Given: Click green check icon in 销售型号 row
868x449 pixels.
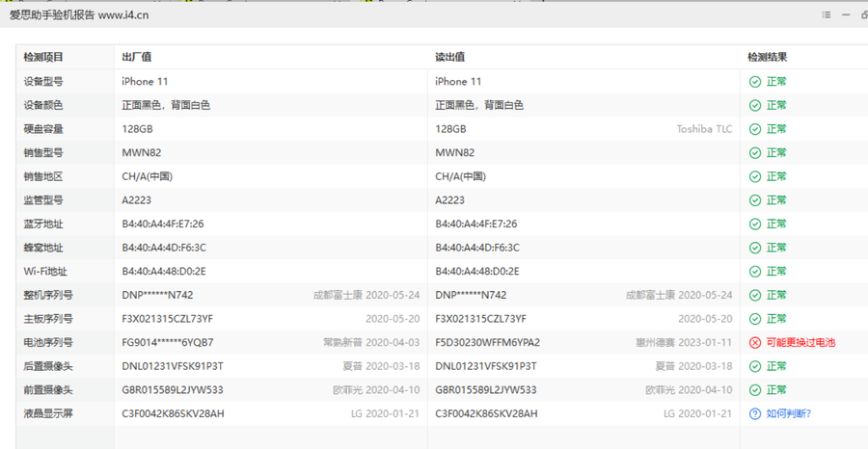Looking at the screenshot, I should tap(754, 152).
